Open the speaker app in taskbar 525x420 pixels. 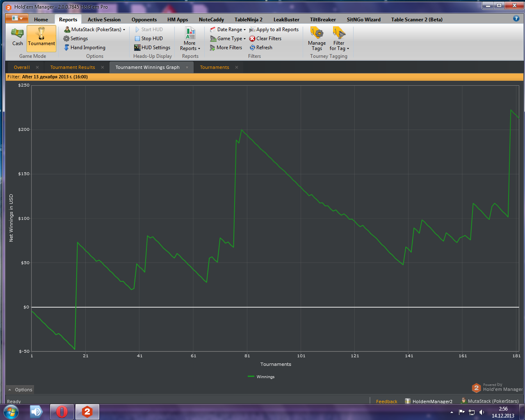(x=37, y=412)
